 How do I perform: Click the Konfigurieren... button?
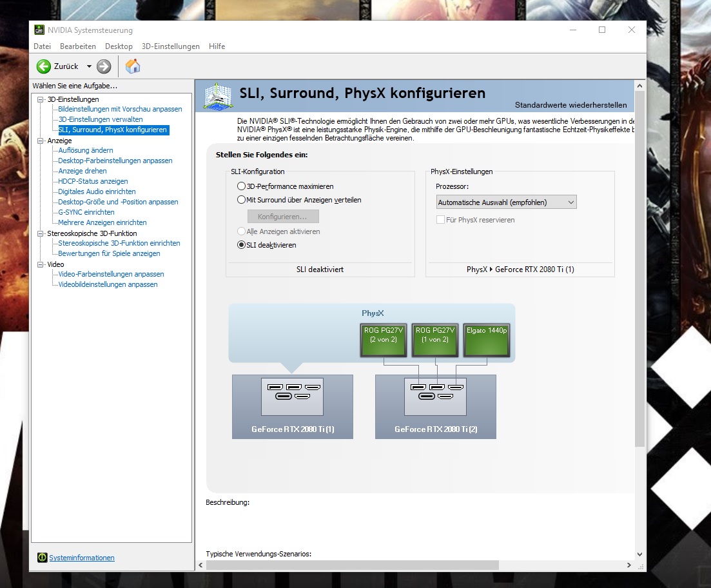point(283,217)
